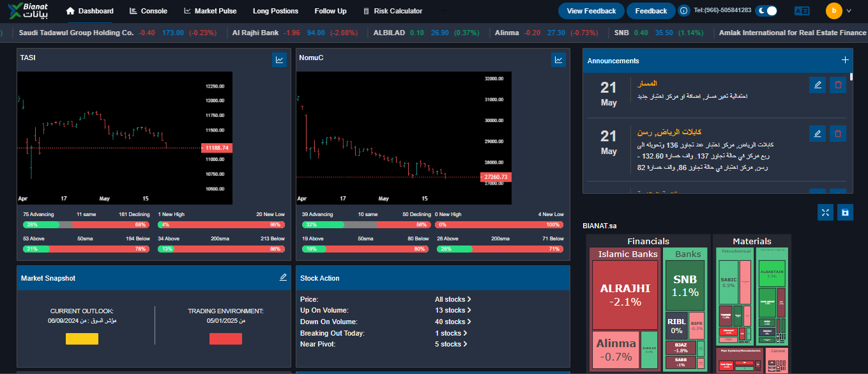
Task: Go to the Dashboard menu
Action: tap(90, 11)
